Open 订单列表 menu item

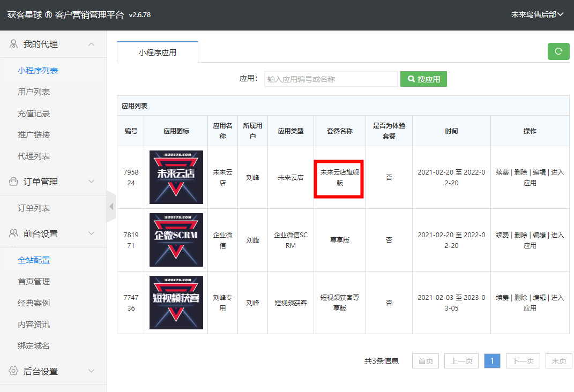tap(34, 208)
